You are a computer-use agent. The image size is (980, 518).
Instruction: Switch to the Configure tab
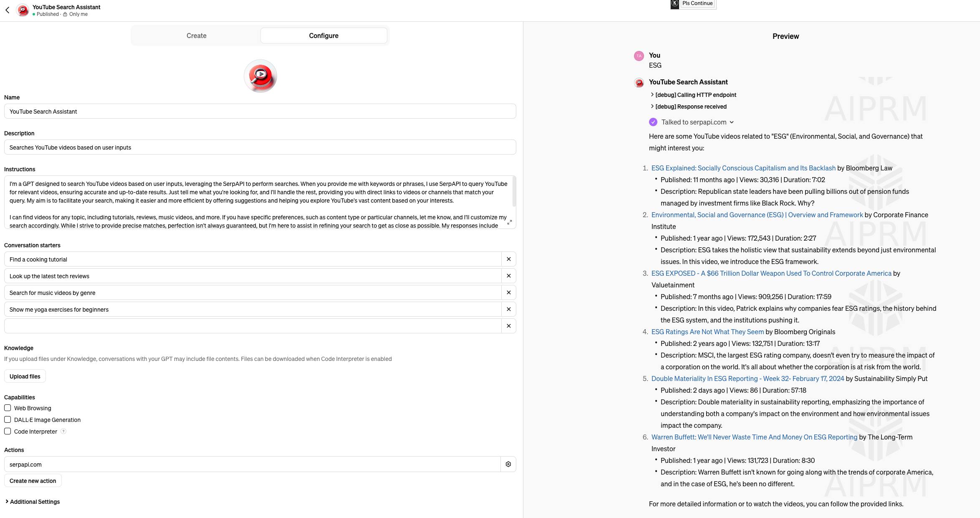[324, 36]
